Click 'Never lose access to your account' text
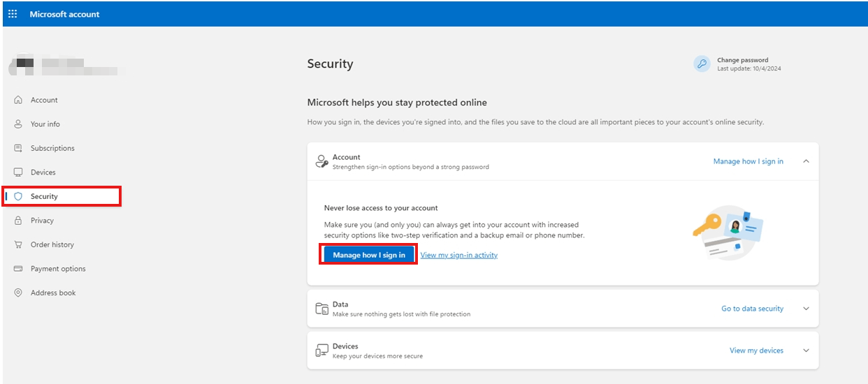This screenshot has width=868, height=384. [381, 208]
